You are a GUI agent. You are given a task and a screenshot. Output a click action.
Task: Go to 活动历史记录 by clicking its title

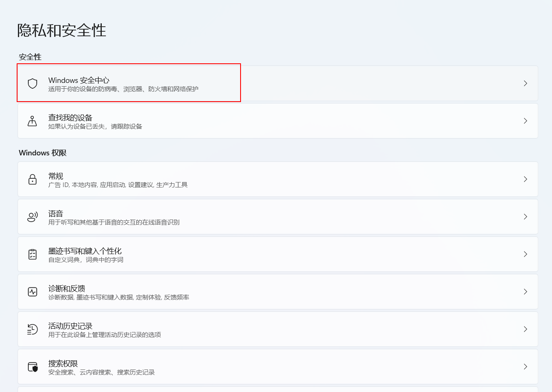point(70,326)
